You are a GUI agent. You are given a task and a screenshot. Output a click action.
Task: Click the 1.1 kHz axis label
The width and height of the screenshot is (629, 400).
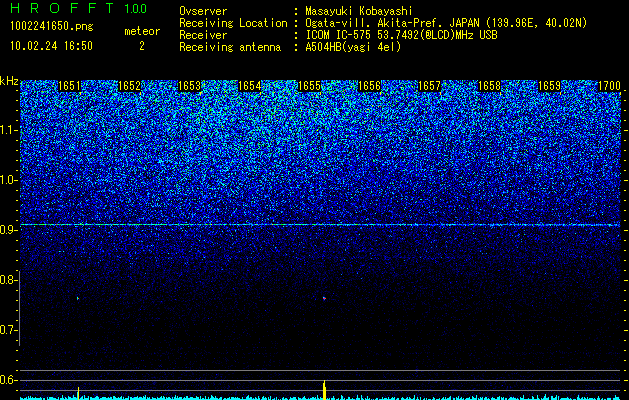7,130
